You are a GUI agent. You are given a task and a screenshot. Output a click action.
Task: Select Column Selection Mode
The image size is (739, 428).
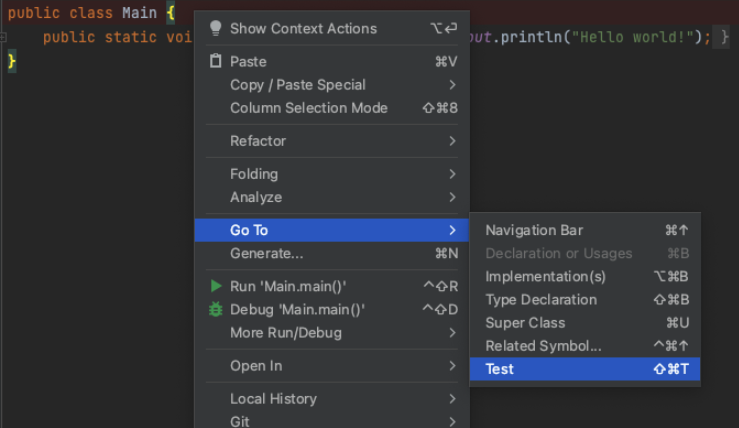tap(308, 108)
